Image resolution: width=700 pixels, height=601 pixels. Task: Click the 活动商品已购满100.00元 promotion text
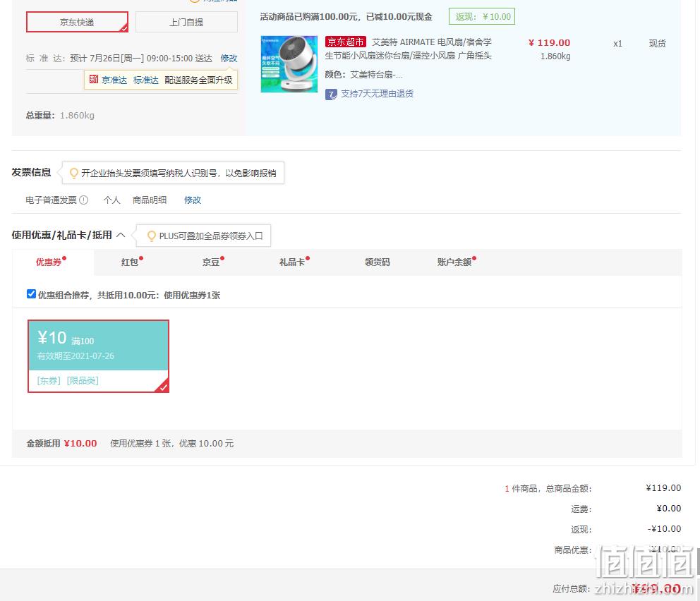(346, 17)
